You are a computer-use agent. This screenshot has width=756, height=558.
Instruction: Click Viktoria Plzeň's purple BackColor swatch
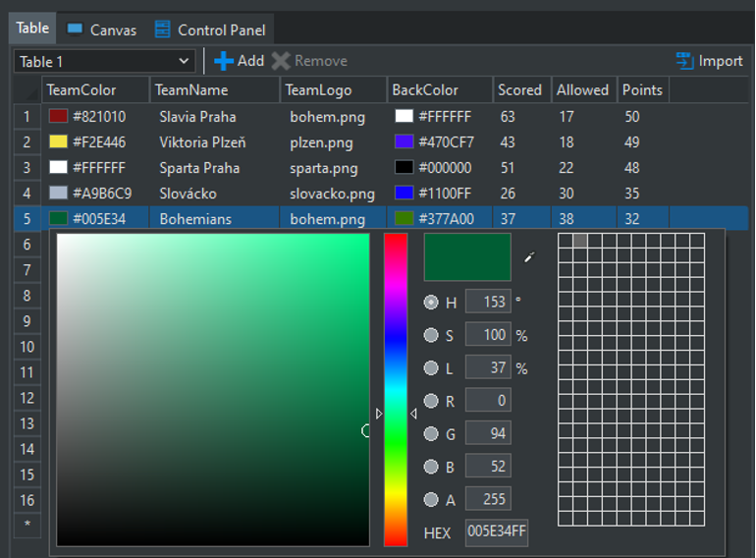tap(404, 142)
